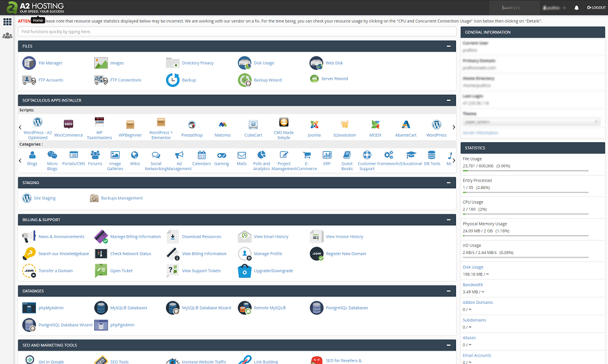Screen dimensions: 608x364
Task: Open the E-Commerce category icon
Action: point(306,155)
